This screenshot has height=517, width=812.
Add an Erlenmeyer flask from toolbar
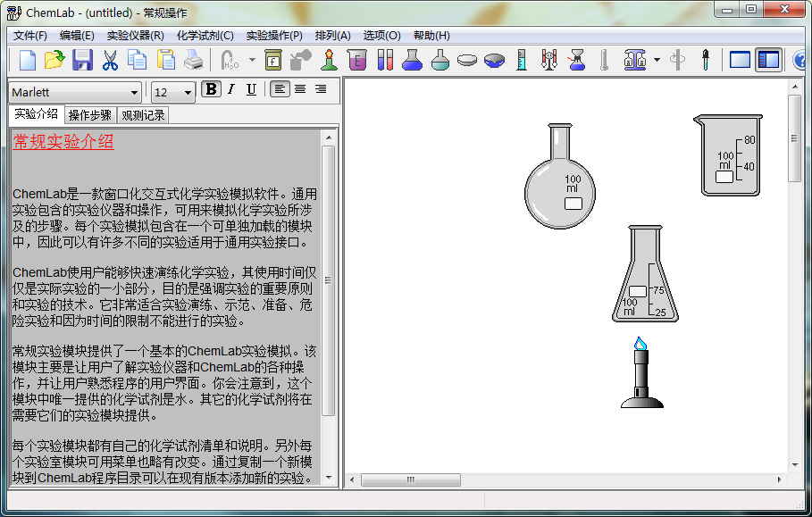(412, 60)
